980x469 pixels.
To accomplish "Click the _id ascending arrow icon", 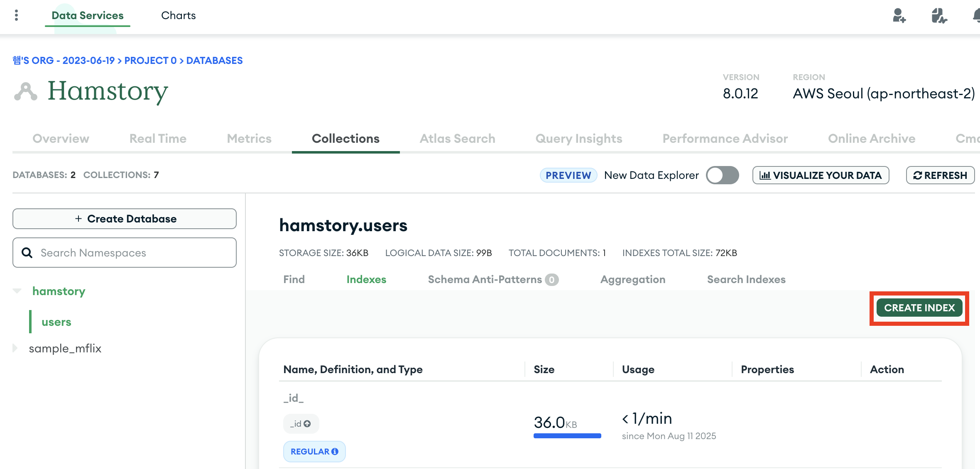I will [x=307, y=424].
